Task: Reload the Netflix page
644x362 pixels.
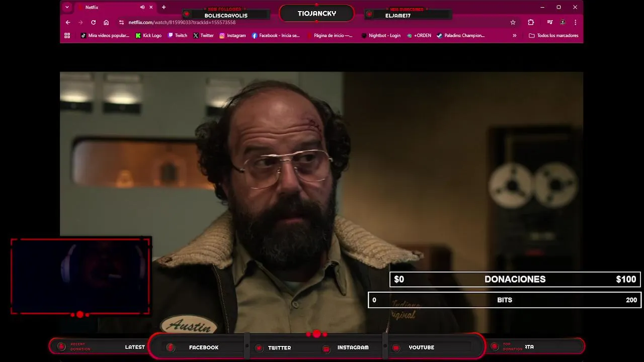Action: point(93,22)
